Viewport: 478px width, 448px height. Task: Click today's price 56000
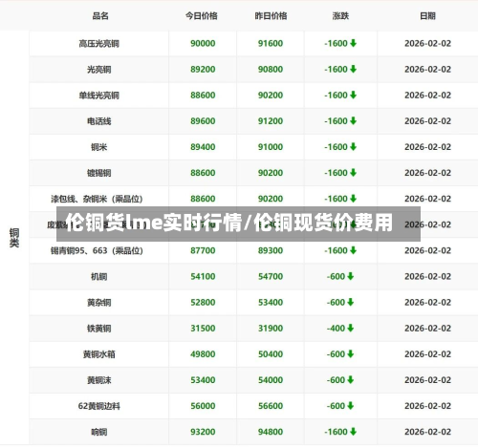click(203, 406)
